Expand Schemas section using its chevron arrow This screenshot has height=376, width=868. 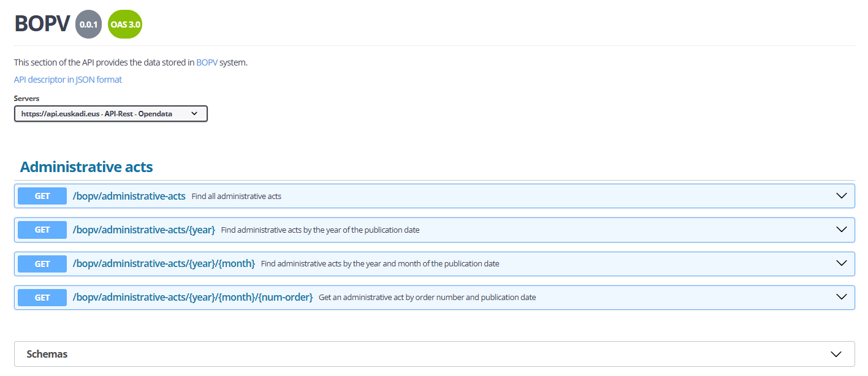(x=836, y=354)
